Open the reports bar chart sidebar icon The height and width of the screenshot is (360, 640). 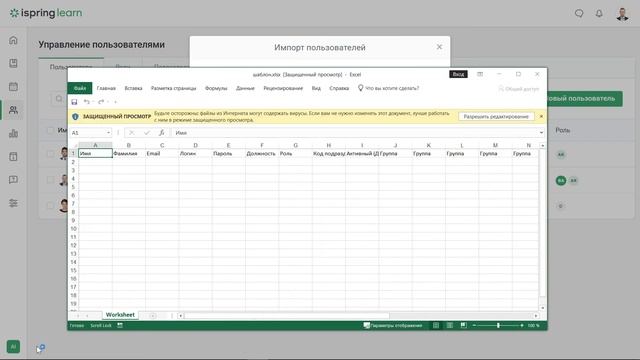point(13,133)
